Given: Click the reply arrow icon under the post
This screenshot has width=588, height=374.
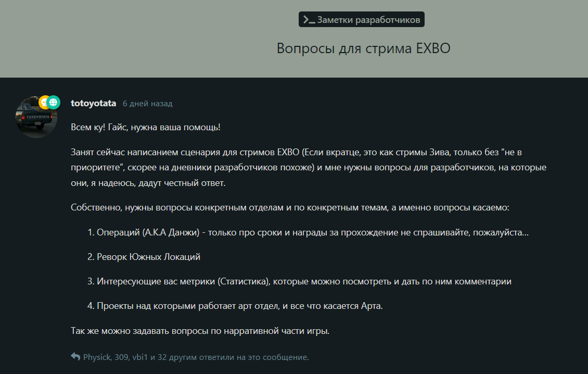Looking at the screenshot, I should 75,357.
